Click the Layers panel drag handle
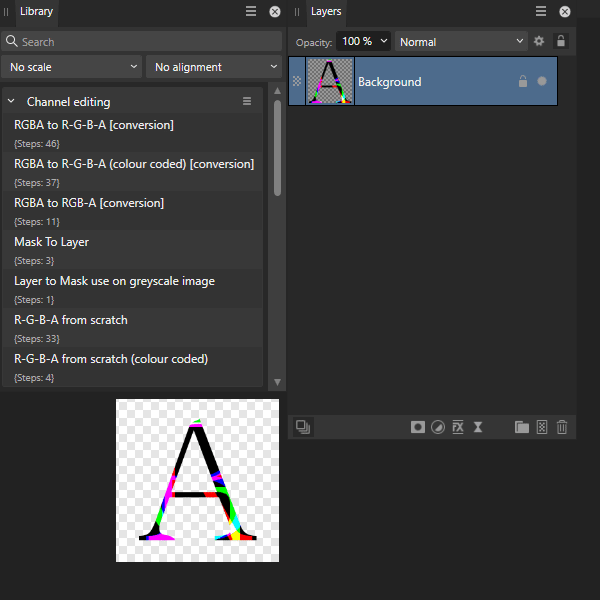600x600 pixels. coord(297,12)
